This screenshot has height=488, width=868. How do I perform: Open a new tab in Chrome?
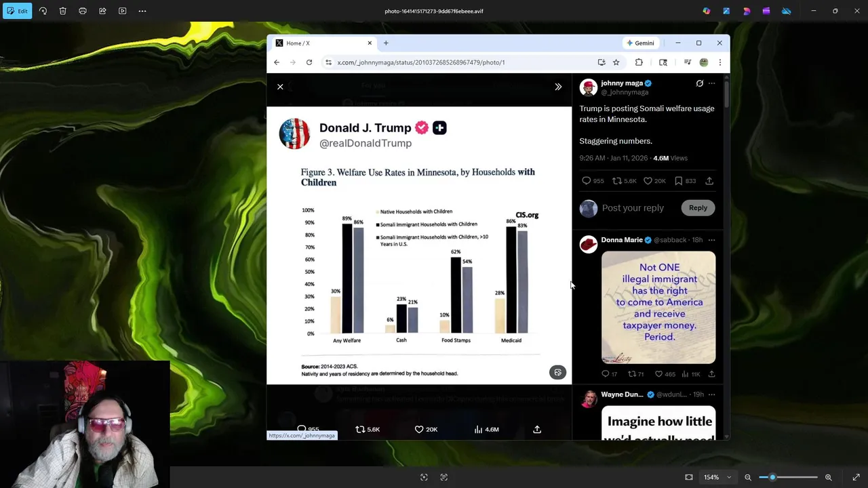[x=386, y=43]
